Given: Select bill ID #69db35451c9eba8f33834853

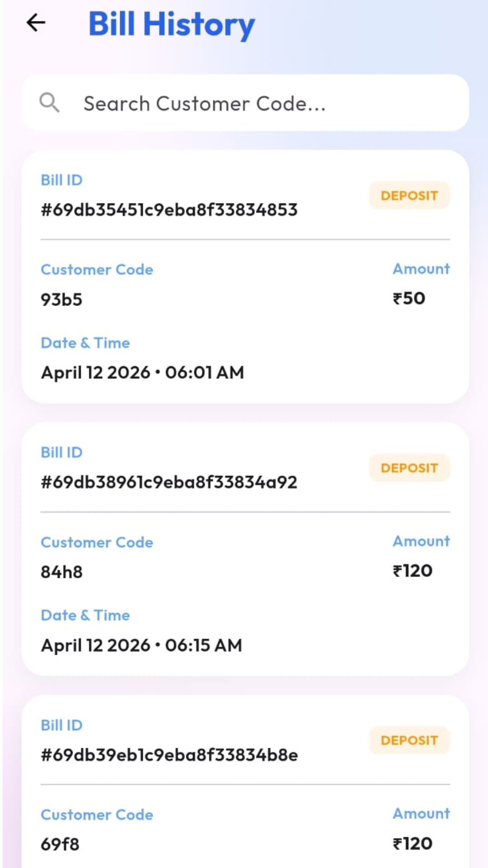Looking at the screenshot, I should coord(169,210).
